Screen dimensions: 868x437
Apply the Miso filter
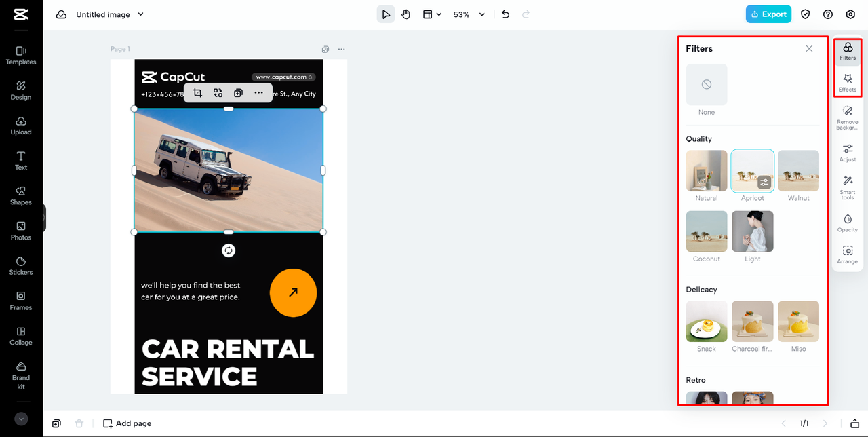pyautogui.click(x=799, y=321)
